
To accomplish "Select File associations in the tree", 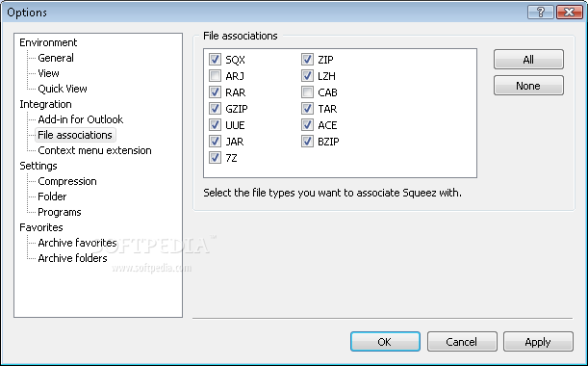I will [75, 135].
